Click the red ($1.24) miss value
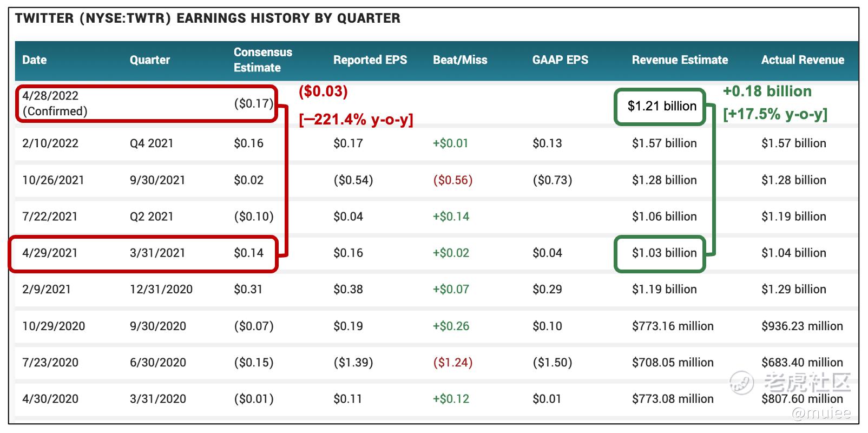 point(453,363)
